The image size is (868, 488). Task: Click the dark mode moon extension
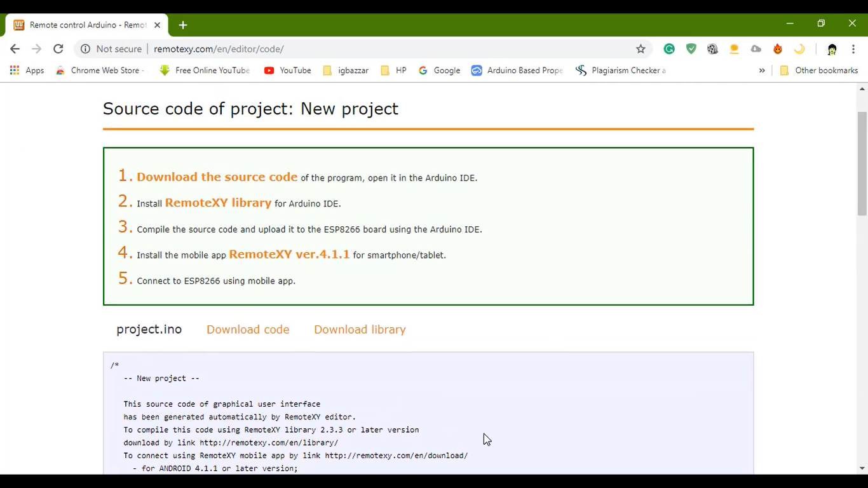pos(799,49)
